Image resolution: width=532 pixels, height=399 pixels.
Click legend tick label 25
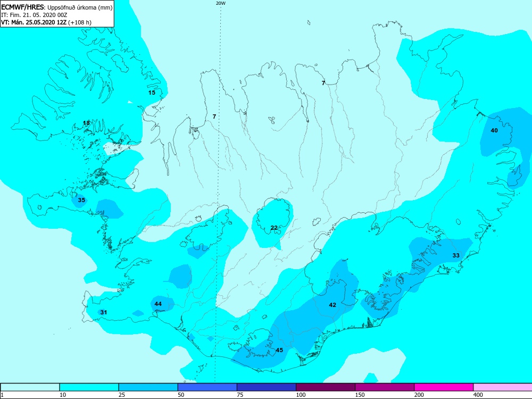[122, 395]
